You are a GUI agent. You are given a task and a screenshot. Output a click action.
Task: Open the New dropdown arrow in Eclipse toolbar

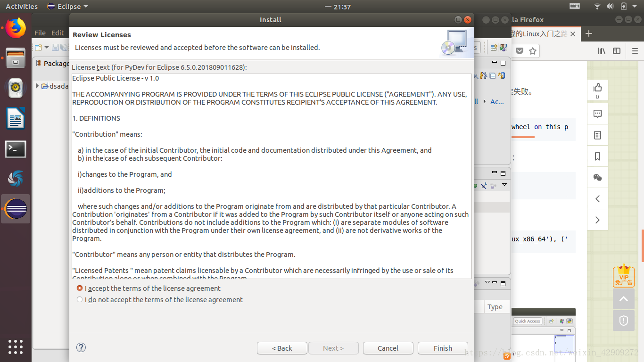46,47
